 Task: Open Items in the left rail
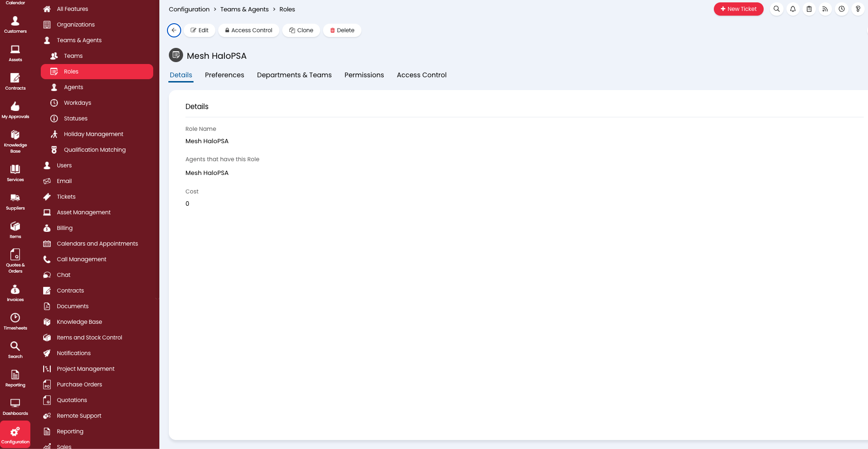point(15,230)
